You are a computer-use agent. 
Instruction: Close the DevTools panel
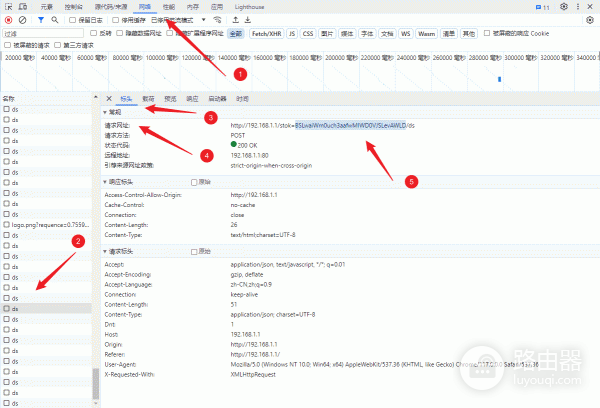tap(590, 7)
